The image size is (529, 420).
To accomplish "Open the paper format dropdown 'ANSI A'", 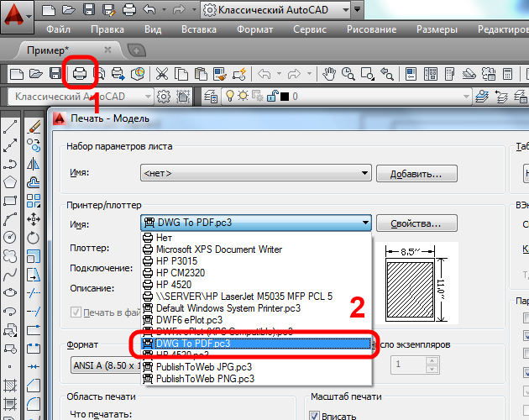I will point(106,365).
